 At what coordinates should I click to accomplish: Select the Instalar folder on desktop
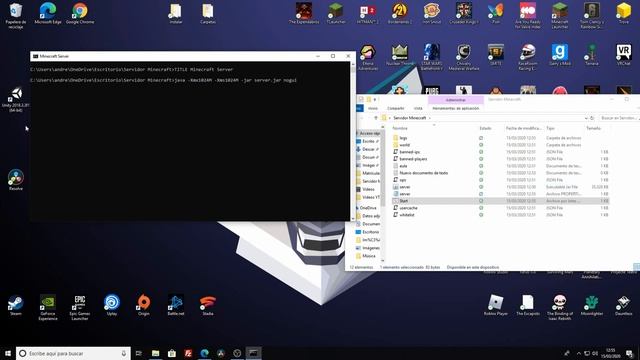point(176,13)
